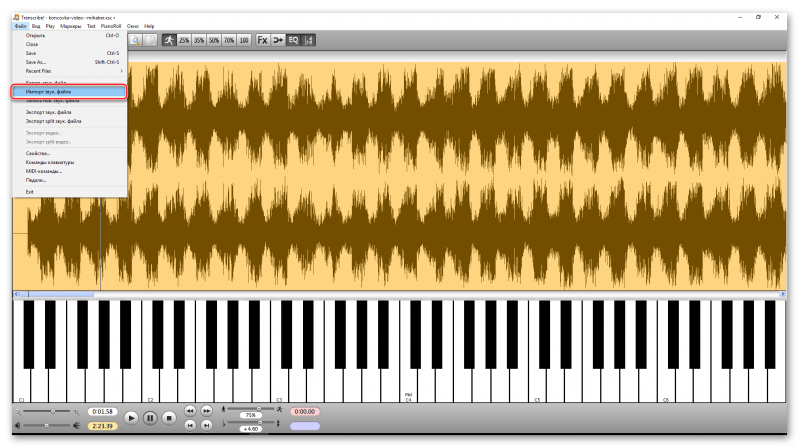Click the standing man slow-speed icon

[223, 409]
